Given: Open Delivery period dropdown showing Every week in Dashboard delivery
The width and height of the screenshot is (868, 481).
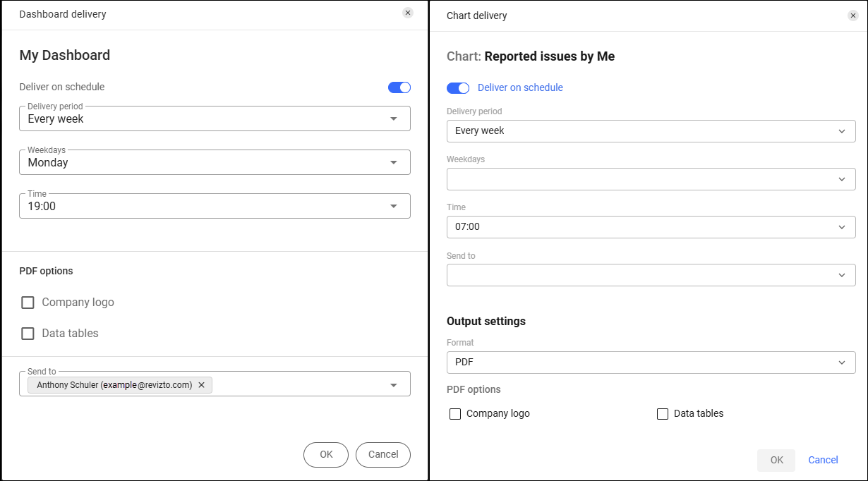Looking at the screenshot, I should (x=394, y=119).
